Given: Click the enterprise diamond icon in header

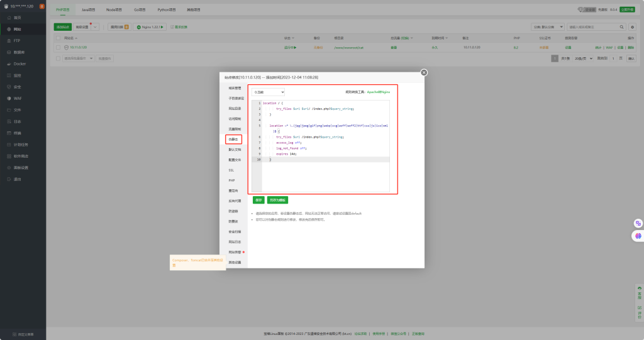Looking at the screenshot, I should tap(580, 9).
